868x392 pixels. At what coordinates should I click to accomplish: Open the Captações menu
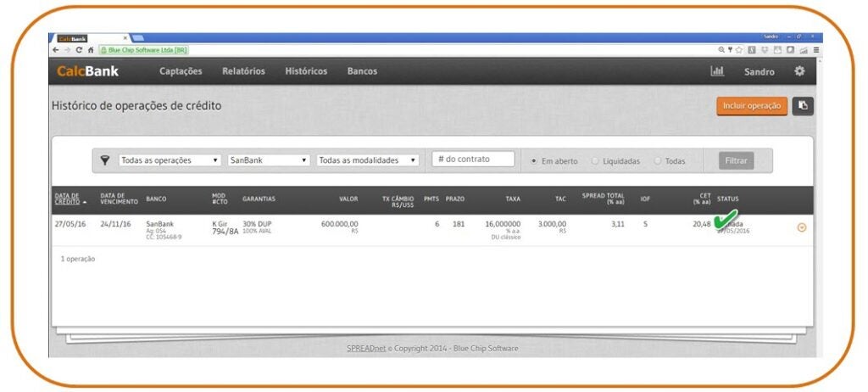coord(181,71)
